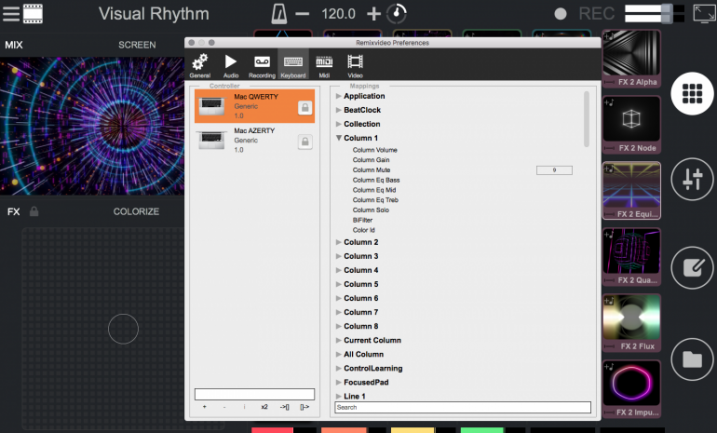The height and width of the screenshot is (433, 717).
Task: Click the mappings Search field
Action: pyautogui.click(x=462, y=408)
